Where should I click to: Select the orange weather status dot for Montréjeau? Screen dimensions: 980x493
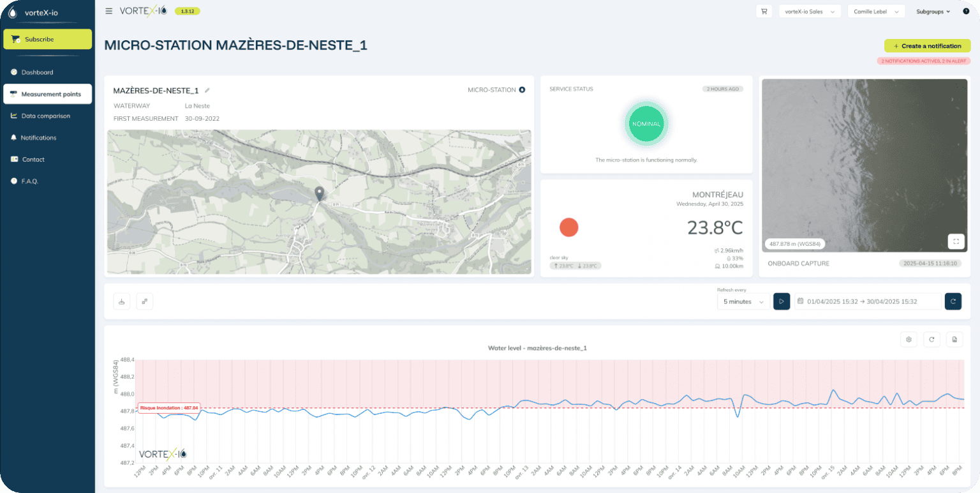(x=568, y=227)
